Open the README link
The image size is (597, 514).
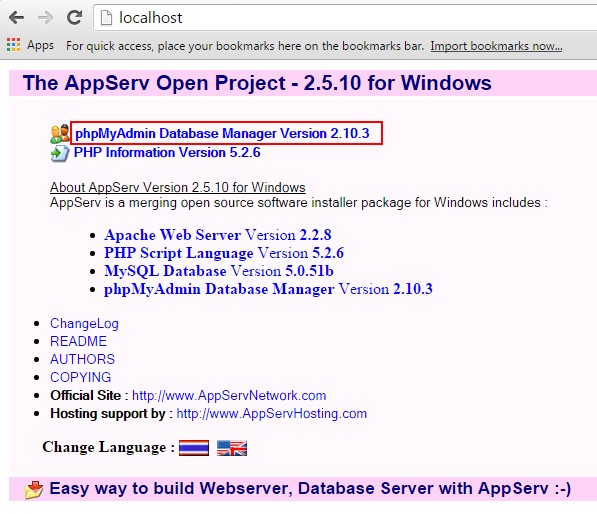pos(78,341)
